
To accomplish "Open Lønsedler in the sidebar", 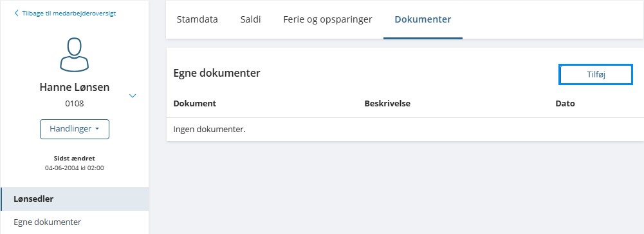I will tap(75, 199).
